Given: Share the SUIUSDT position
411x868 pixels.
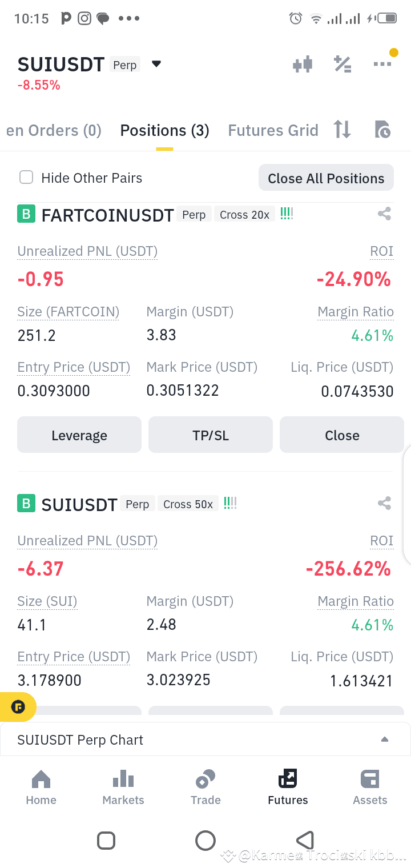Looking at the screenshot, I should 384,504.
